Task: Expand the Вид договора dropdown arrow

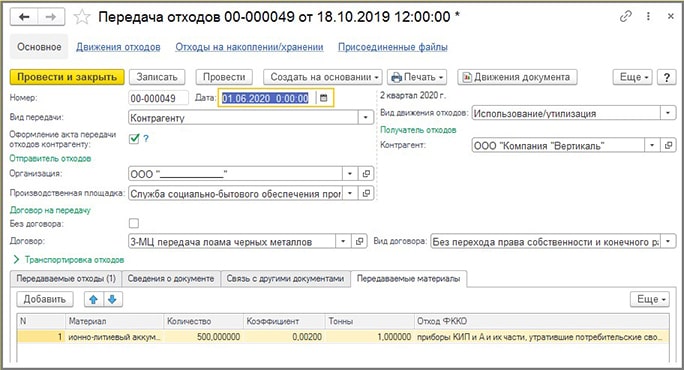Action: 668,241
